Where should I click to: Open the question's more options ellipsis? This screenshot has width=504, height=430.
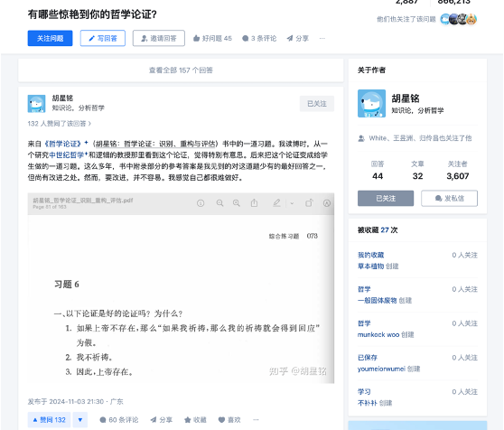[x=322, y=39]
